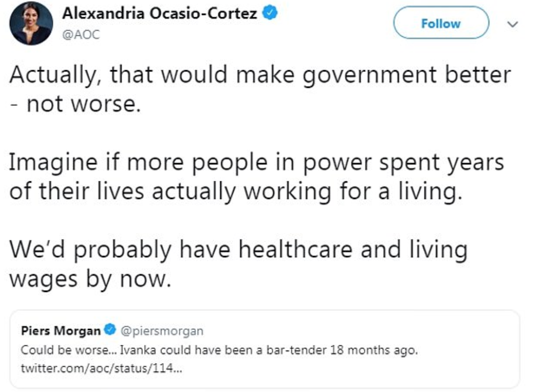Expand the tweet options chevron menu
Screen dimensions: 546x392
(x=512, y=24)
